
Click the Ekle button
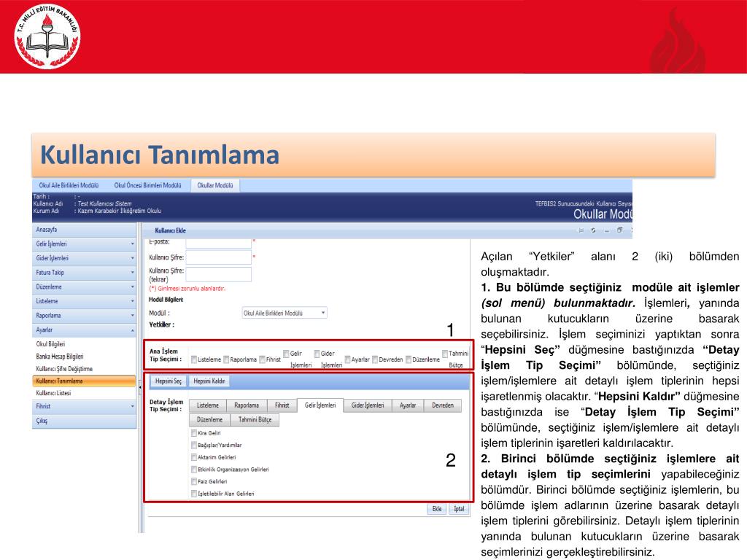437,509
